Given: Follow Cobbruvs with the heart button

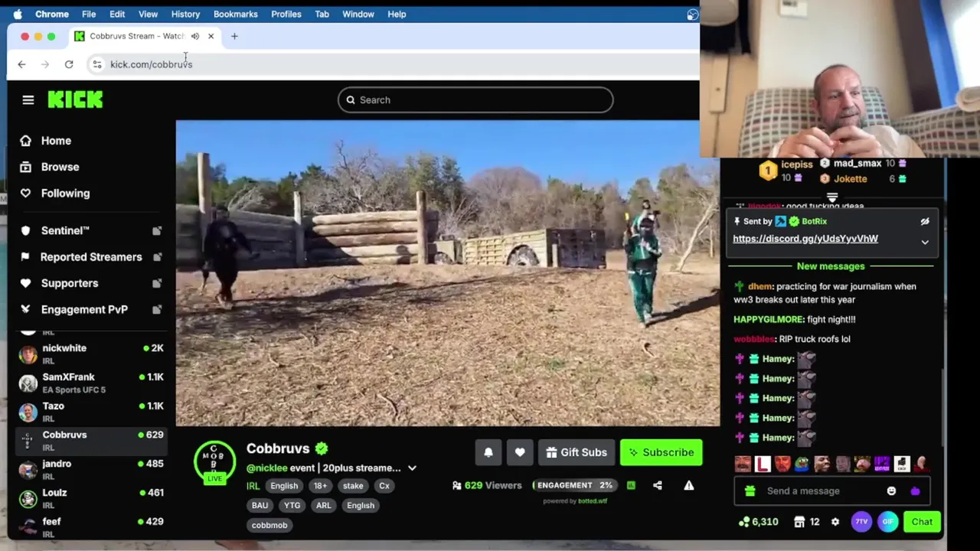Looking at the screenshot, I should [520, 452].
